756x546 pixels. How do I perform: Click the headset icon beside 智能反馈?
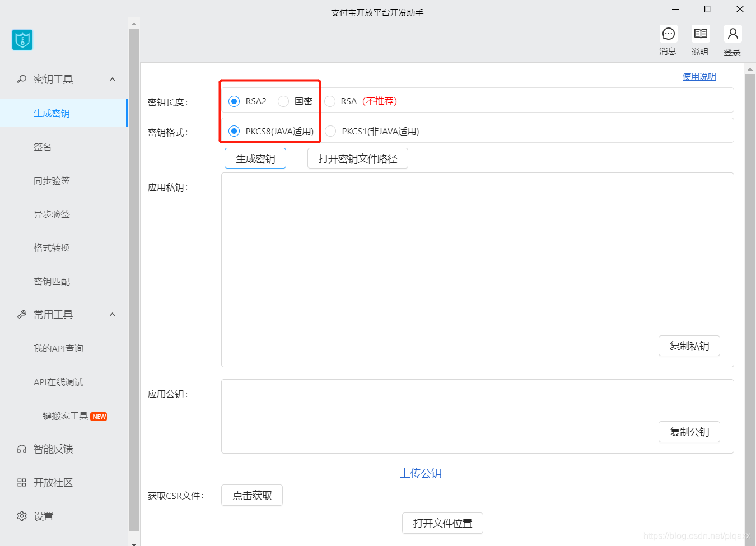(x=22, y=449)
